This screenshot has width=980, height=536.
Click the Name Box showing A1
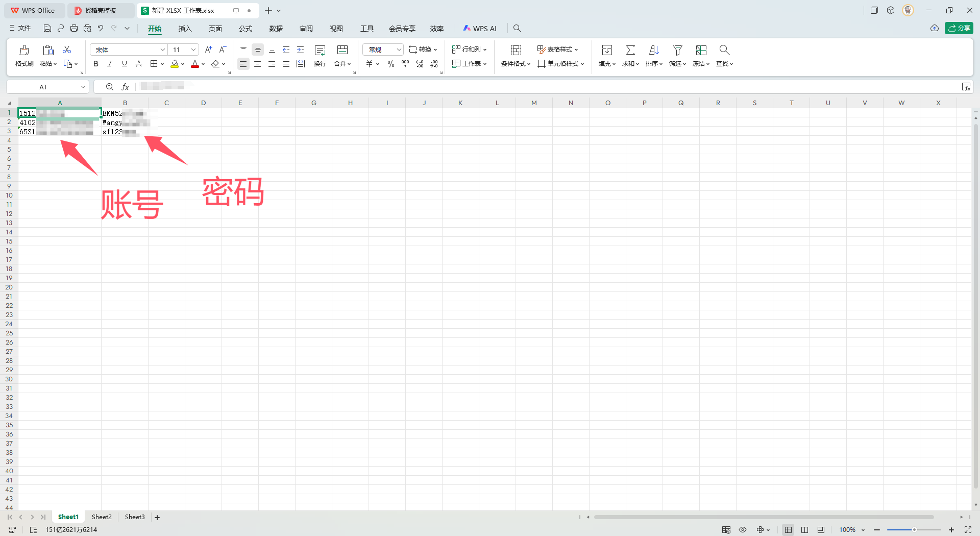pos(43,87)
